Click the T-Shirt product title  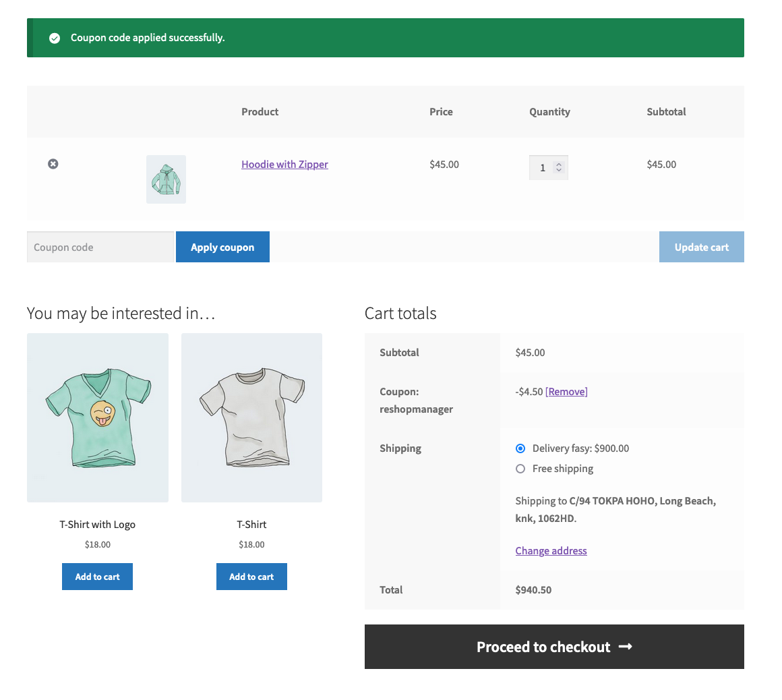click(251, 525)
